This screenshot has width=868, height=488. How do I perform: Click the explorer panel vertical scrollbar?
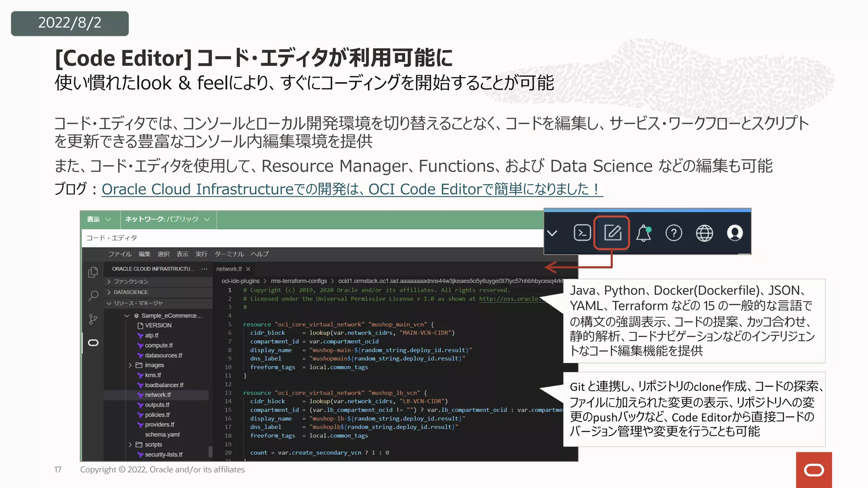click(x=210, y=452)
